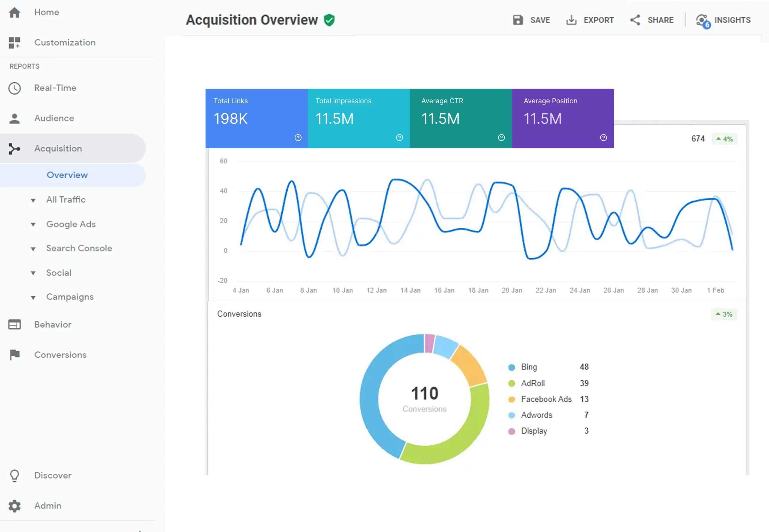
Task: Expand the Google Ads section
Action: pos(33,224)
